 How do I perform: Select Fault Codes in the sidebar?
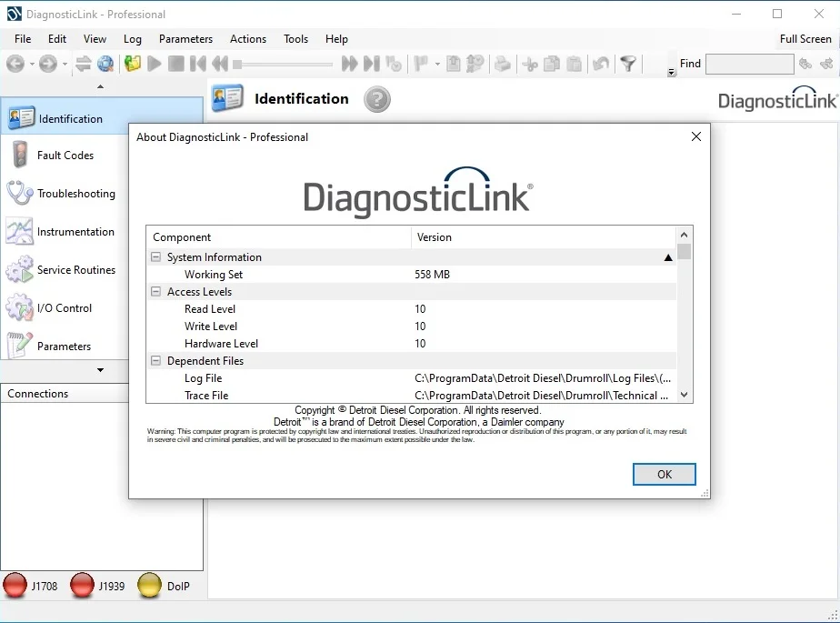click(x=65, y=155)
